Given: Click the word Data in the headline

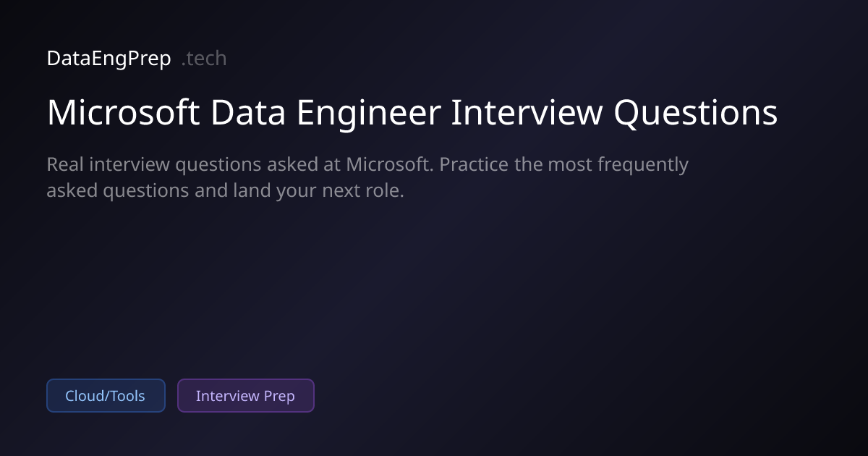Looking at the screenshot, I should [x=242, y=114].
